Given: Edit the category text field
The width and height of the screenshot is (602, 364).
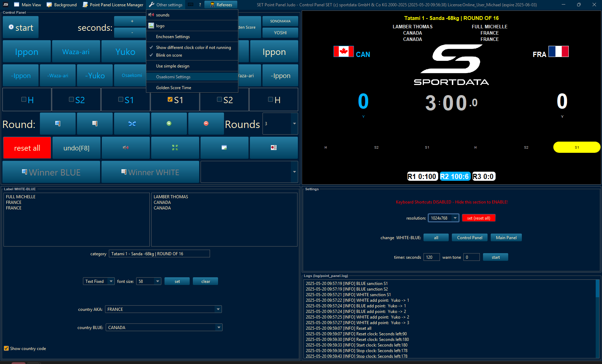Looking at the screenshot, I should coord(159,254).
